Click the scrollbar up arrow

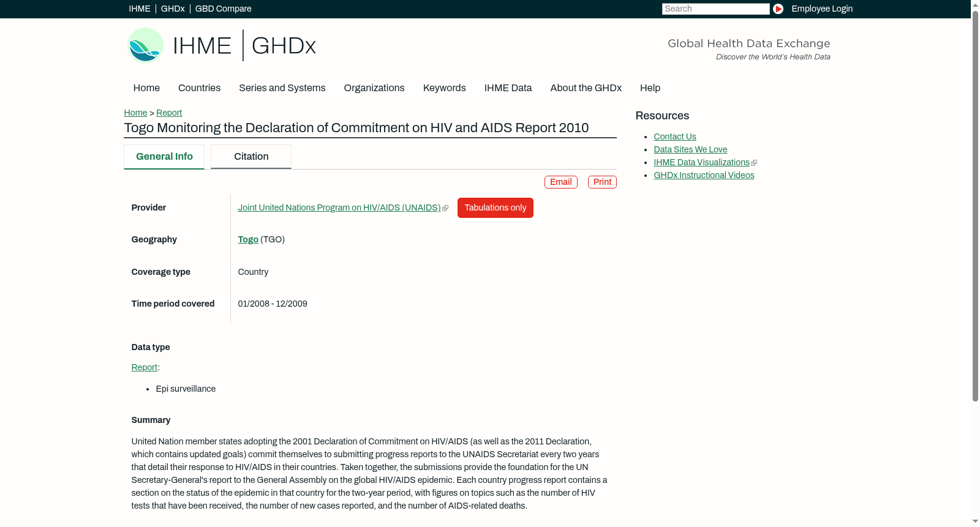(975, 4)
